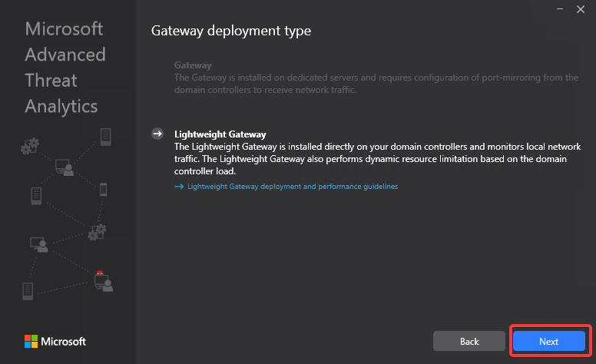Open Lightweight Gateway deployment and performance guidelines
Image resolution: width=596 pixels, height=364 pixels.
[292, 187]
